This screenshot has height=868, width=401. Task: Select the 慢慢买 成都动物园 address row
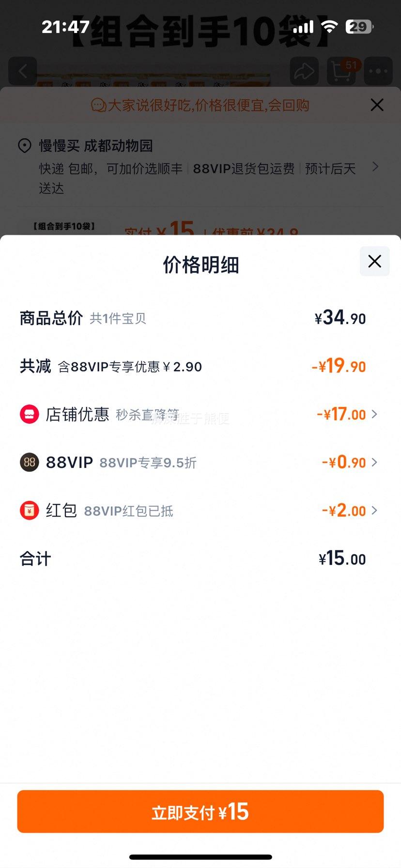(200, 166)
